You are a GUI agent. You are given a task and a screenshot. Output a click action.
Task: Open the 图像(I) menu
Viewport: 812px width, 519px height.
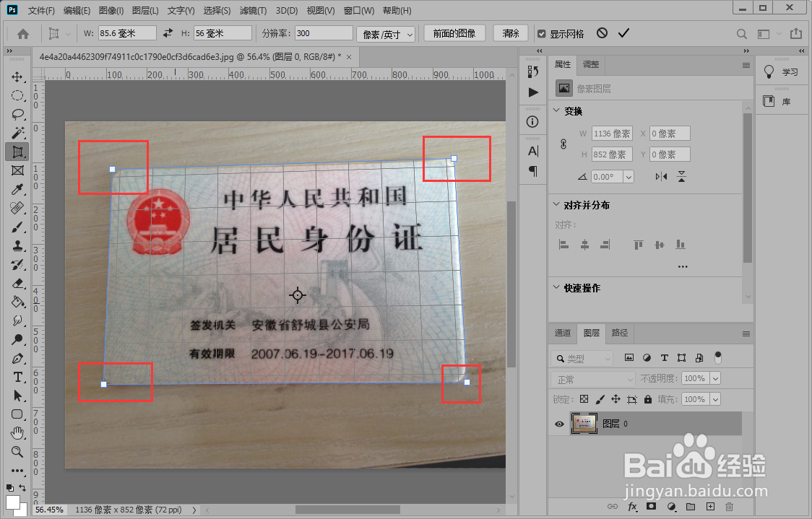[x=111, y=10]
